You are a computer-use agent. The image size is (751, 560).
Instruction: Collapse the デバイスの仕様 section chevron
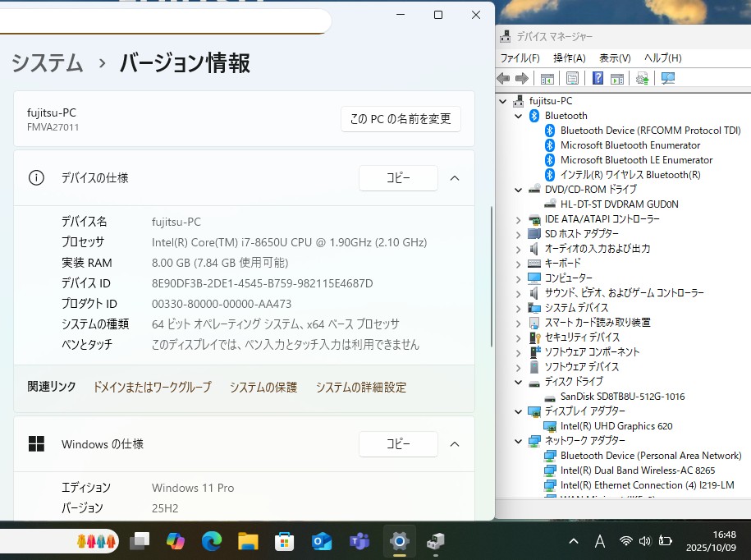point(455,178)
